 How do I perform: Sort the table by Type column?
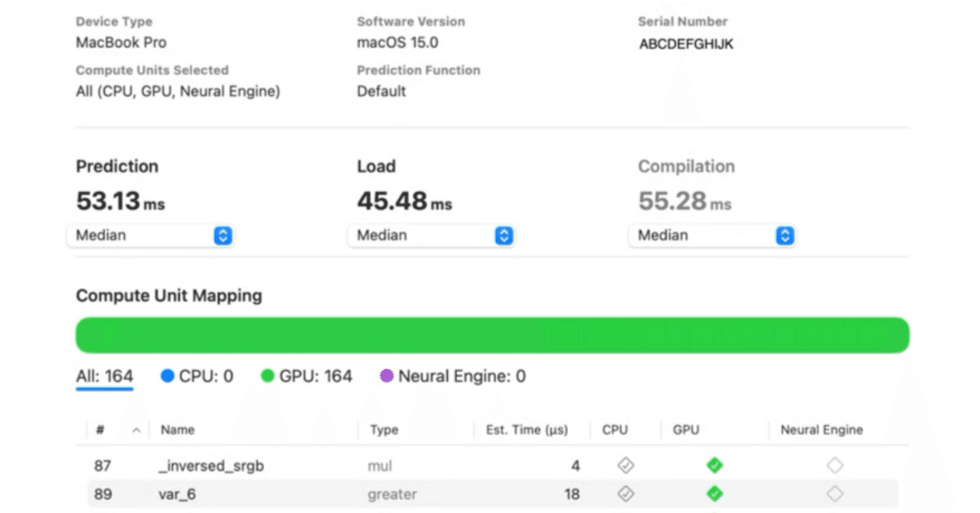pos(384,430)
